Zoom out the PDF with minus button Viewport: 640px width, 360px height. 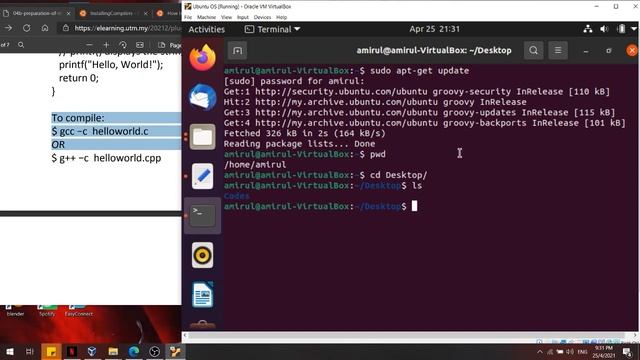(x=89, y=44)
